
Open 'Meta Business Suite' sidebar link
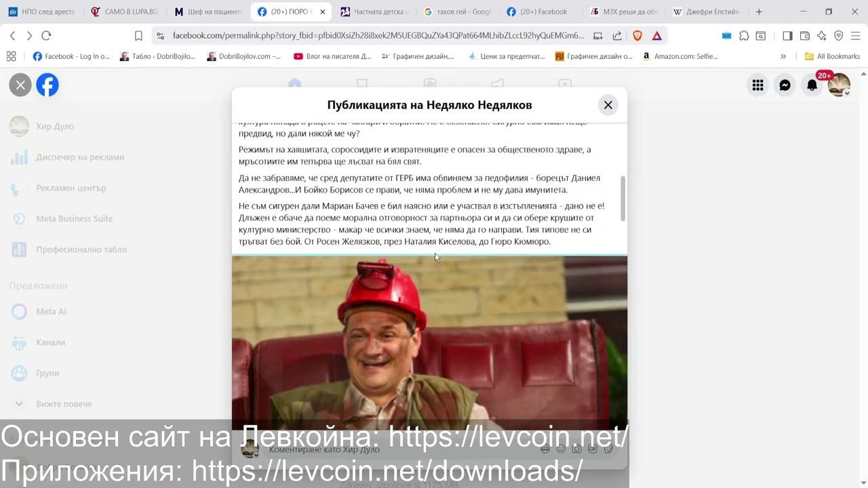pos(74,219)
